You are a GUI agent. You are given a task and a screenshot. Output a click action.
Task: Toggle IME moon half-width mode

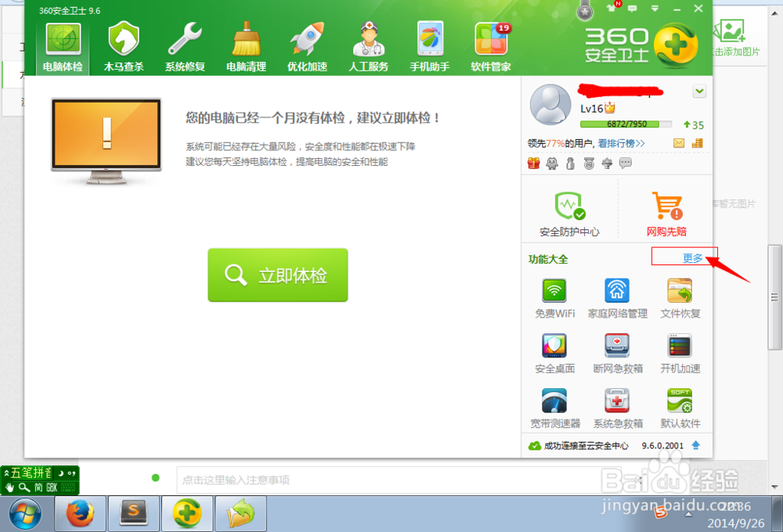point(61,473)
